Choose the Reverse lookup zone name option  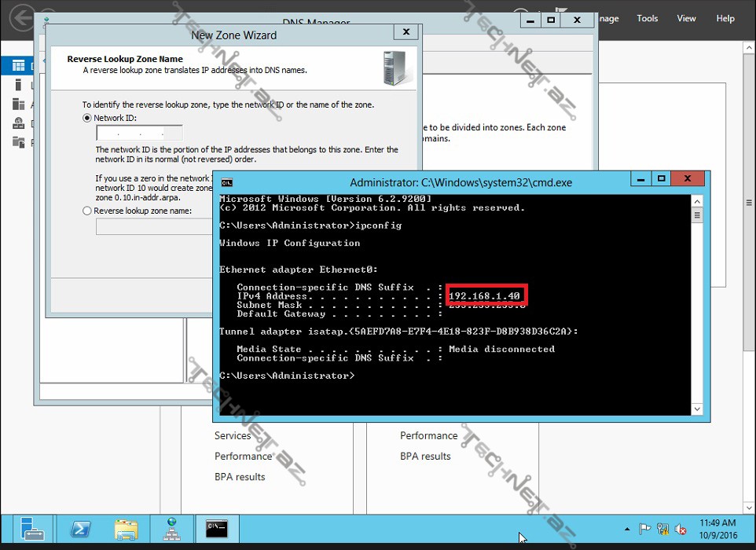(x=87, y=211)
